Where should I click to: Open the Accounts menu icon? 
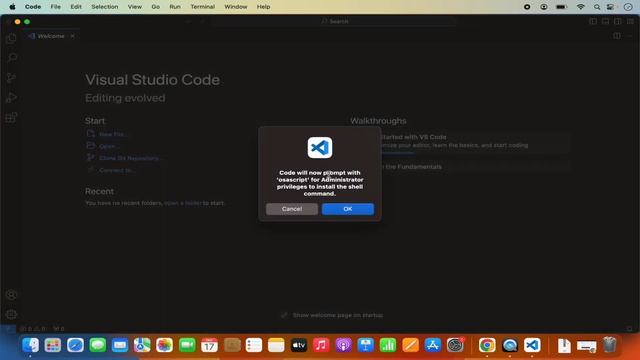click(x=11, y=295)
